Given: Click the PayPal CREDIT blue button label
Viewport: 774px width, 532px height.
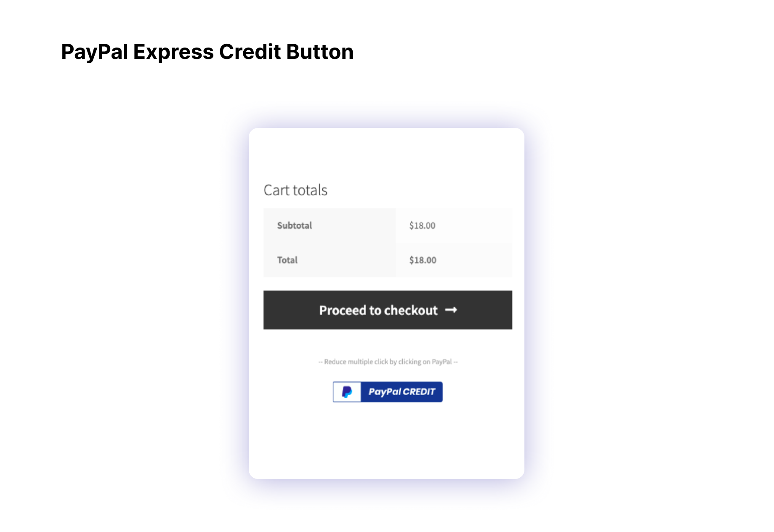Looking at the screenshot, I should pyautogui.click(x=402, y=392).
